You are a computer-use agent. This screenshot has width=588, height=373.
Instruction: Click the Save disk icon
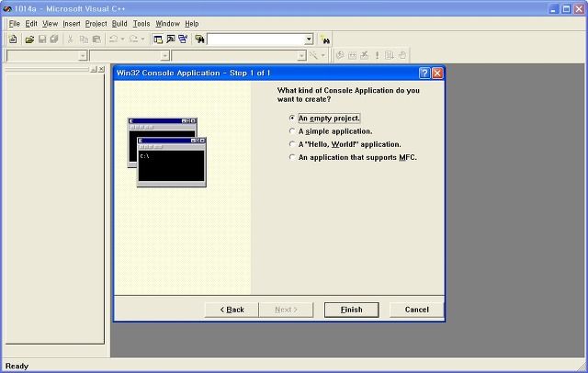(42, 39)
